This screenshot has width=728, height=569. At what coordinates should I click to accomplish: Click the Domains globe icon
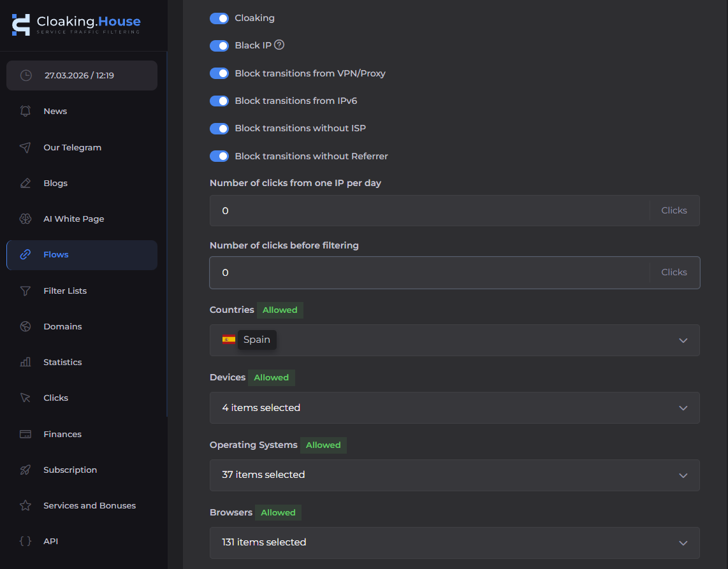(x=25, y=326)
